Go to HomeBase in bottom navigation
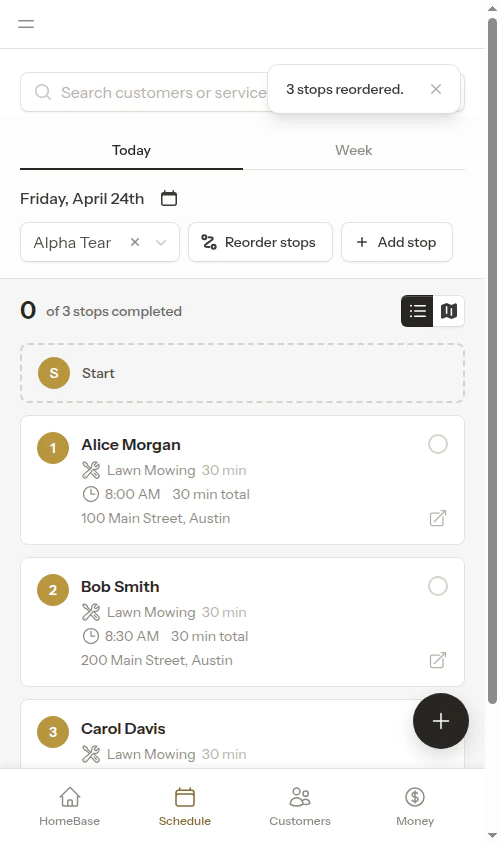The image size is (500, 845). pos(70,806)
